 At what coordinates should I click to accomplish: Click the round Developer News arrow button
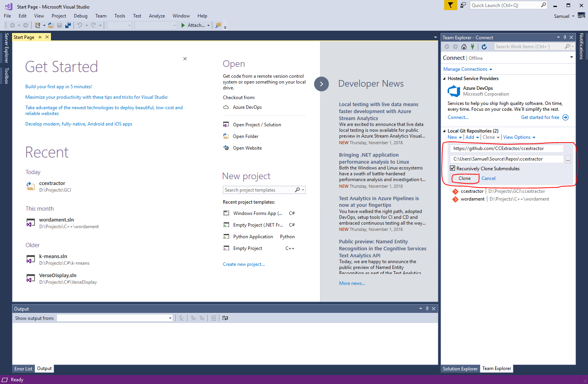(x=321, y=84)
